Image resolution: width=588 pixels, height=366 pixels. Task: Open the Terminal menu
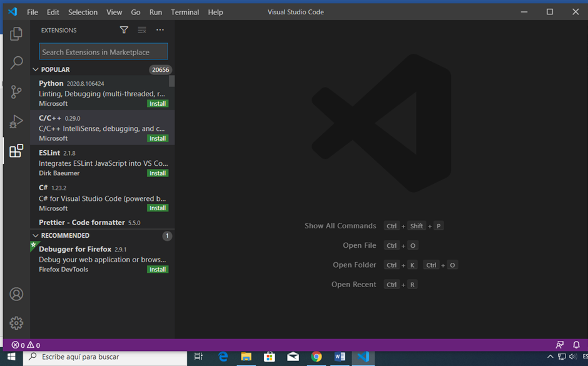click(185, 12)
